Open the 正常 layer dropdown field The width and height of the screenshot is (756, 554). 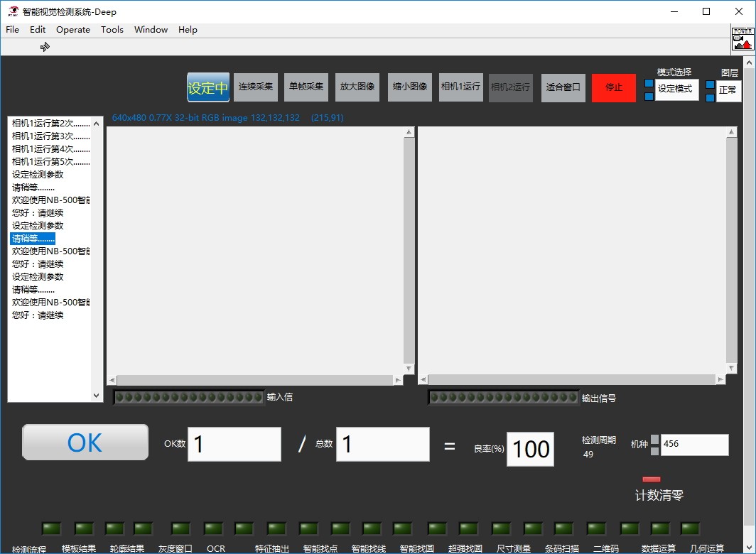728,91
